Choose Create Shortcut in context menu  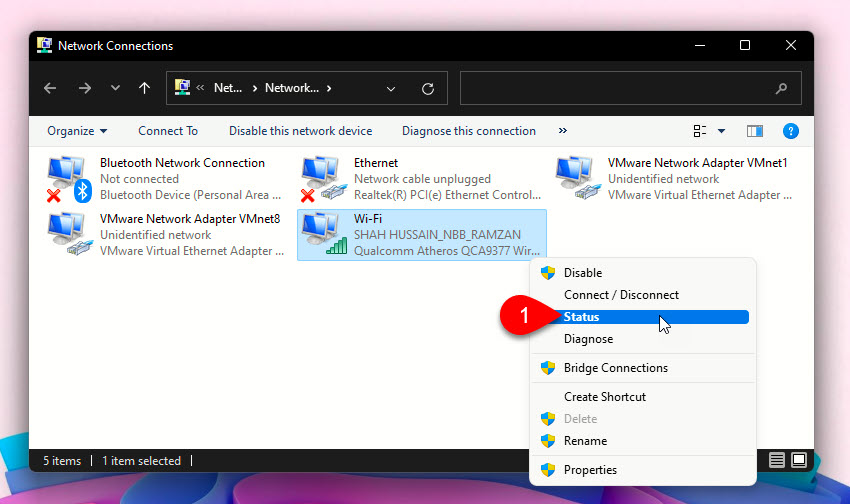click(x=643, y=397)
